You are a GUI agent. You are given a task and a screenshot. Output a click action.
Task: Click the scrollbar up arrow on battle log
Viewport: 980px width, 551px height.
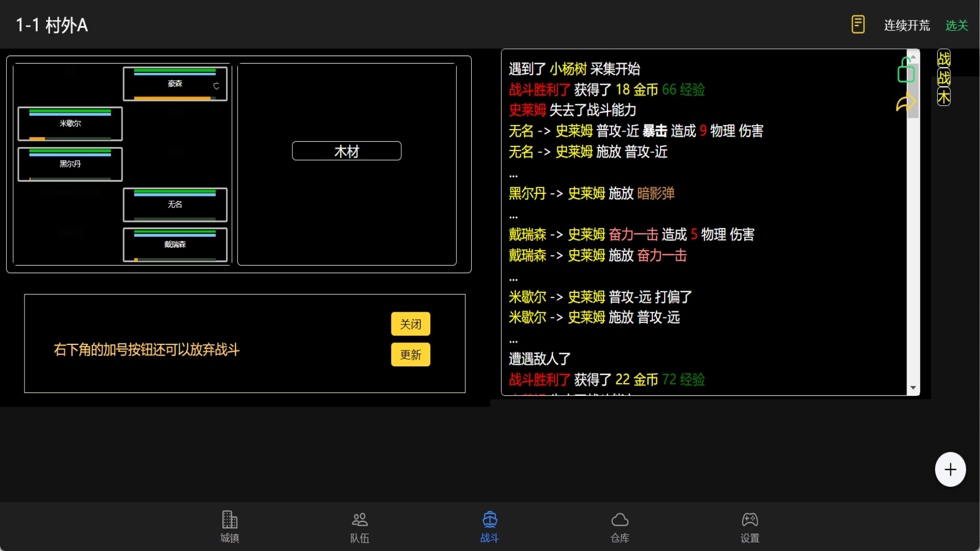(x=913, y=57)
